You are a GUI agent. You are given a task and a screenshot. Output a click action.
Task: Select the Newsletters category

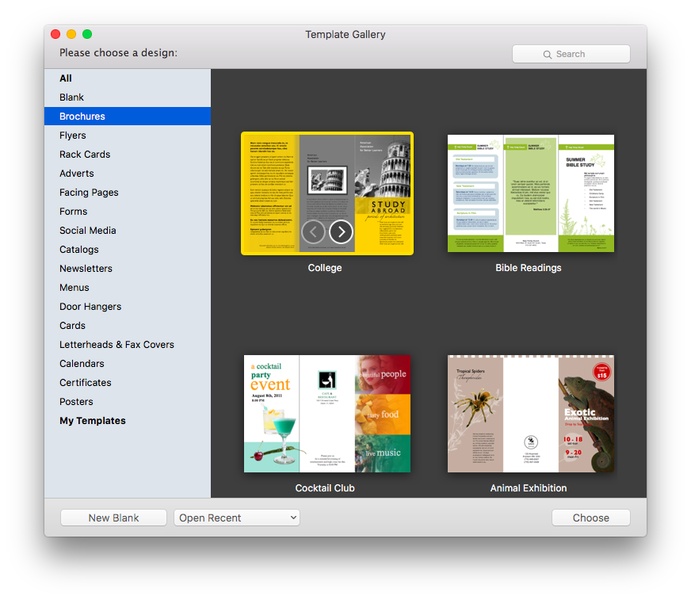point(86,269)
